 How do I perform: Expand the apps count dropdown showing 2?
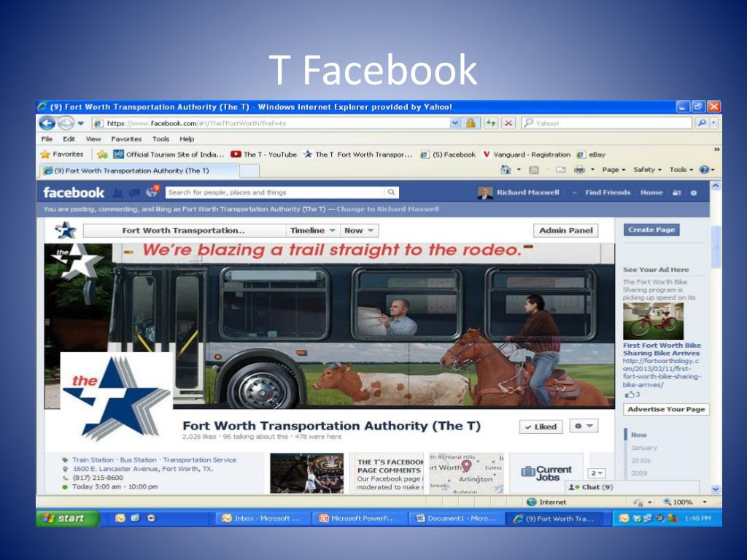click(597, 472)
